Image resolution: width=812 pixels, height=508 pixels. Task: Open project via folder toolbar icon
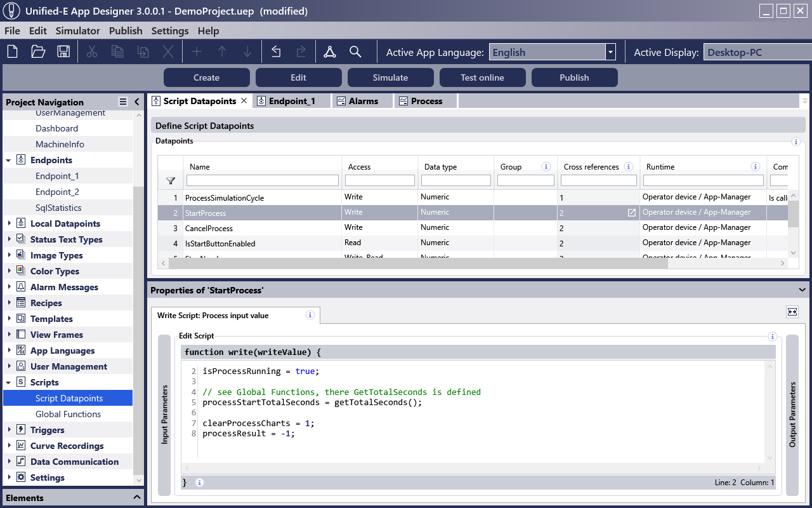[x=38, y=52]
